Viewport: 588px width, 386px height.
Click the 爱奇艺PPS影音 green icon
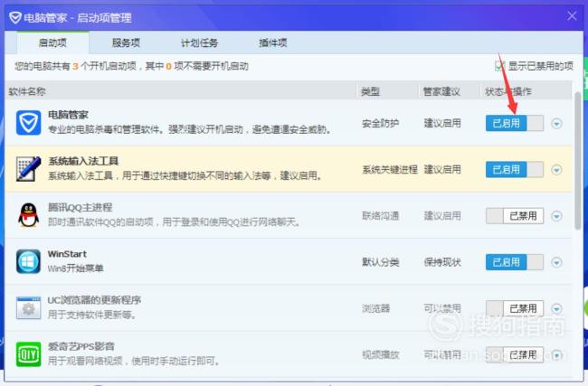click(x=29, y=353)
